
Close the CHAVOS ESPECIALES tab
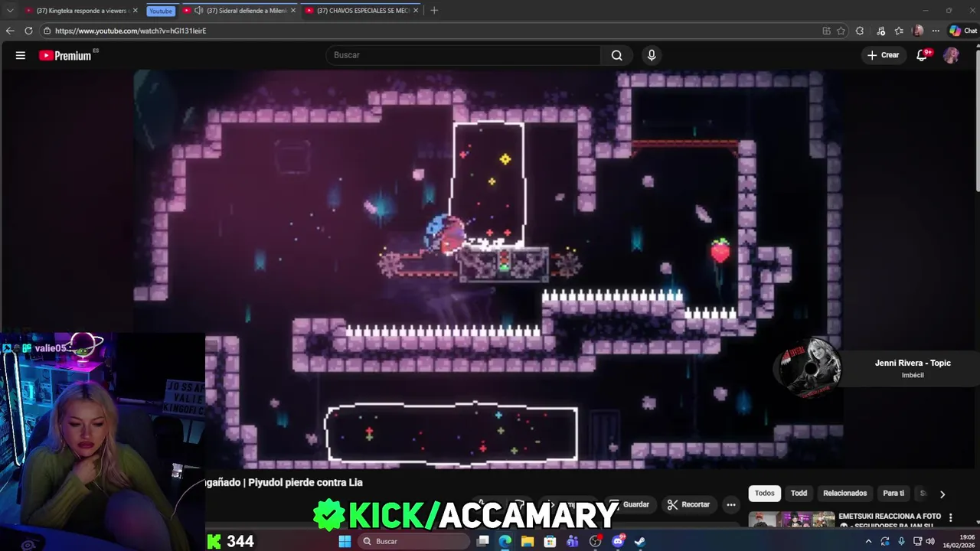(416, 11)
